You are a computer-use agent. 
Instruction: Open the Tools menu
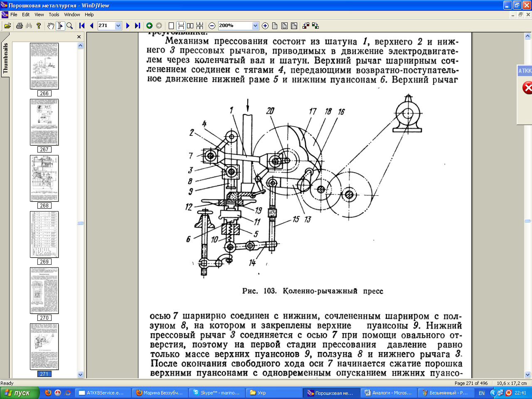(x=54, y=15)
